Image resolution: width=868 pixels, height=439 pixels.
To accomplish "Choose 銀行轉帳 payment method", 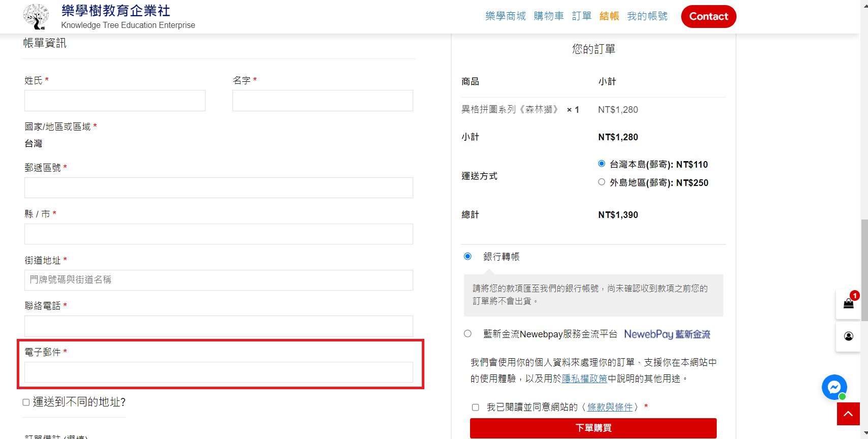I will 468,257.
